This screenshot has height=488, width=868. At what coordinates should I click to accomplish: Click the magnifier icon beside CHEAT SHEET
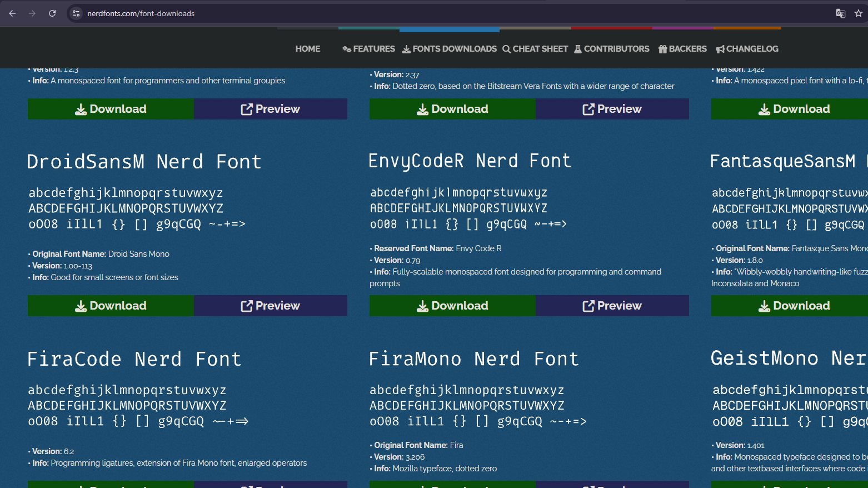click(x=506, y=48)
